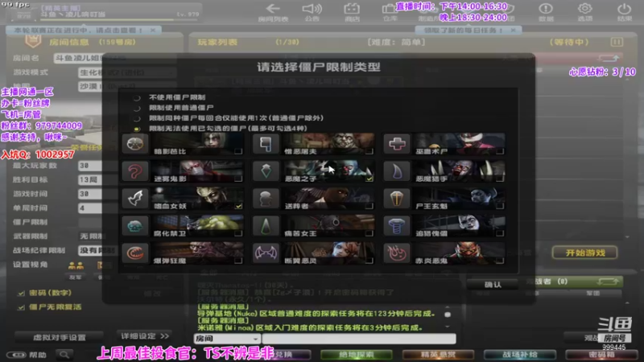Click the 送葬者 zombie portrait
The image size is (644, 362).
click(328, 199)
